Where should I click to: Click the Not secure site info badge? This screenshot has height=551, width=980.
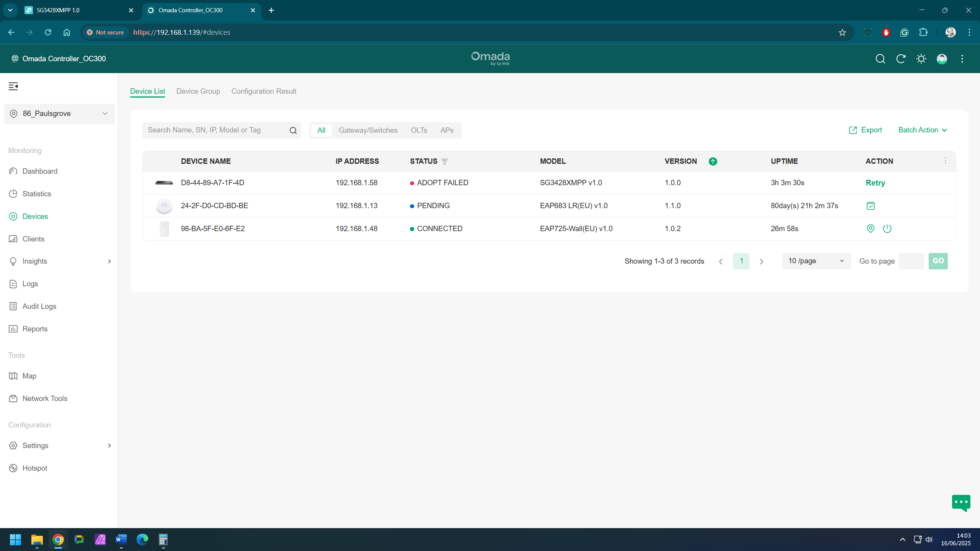tap(105, 33)
